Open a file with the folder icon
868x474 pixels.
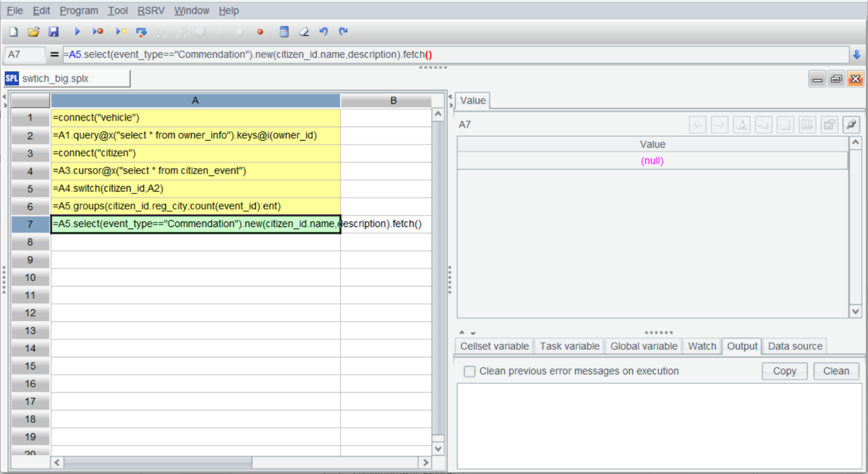click(x=33, y=31)
